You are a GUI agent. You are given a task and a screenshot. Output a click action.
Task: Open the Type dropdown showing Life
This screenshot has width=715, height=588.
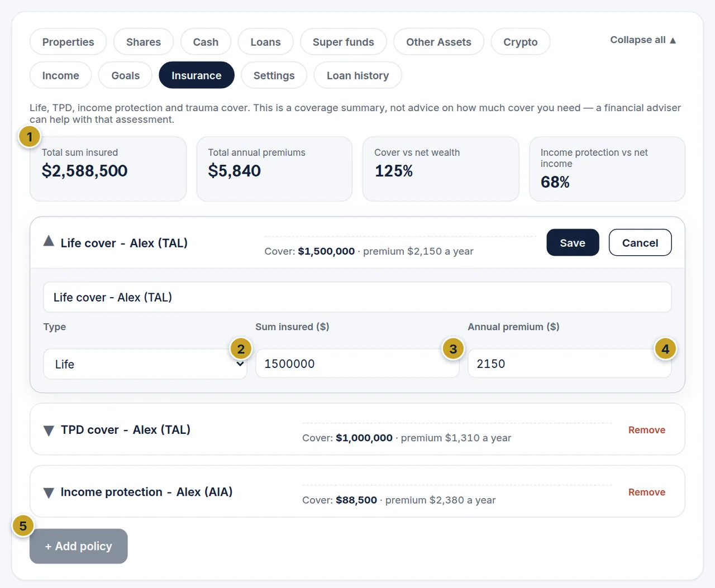(x=145, y=364)
